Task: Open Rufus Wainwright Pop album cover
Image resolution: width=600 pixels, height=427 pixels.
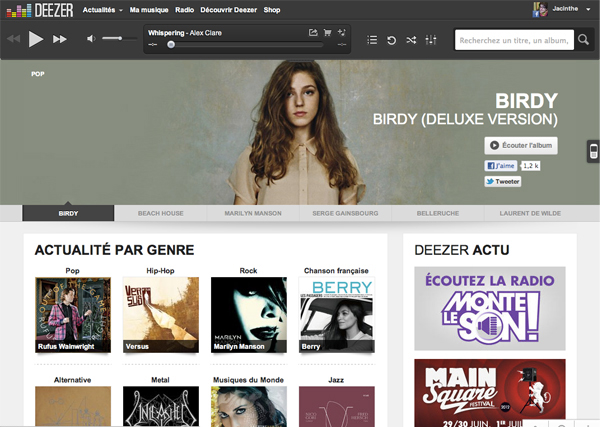Action: (73, 315)
